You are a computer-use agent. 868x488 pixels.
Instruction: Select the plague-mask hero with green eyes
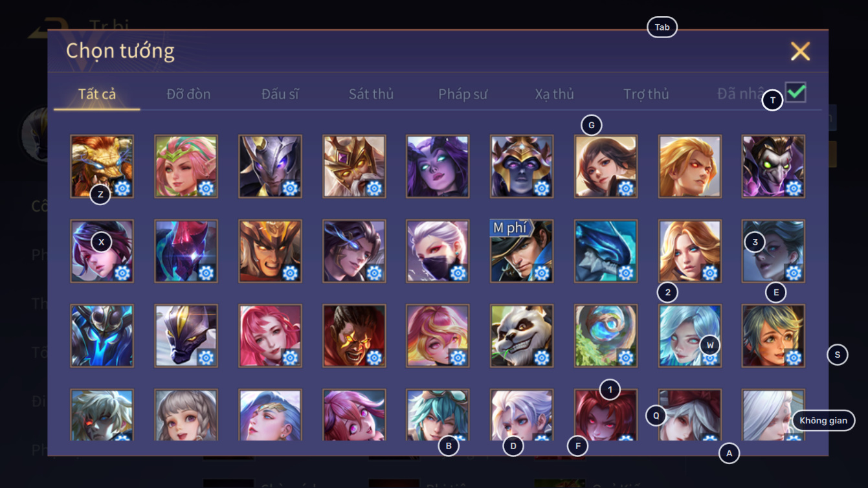tap(773, 166)
